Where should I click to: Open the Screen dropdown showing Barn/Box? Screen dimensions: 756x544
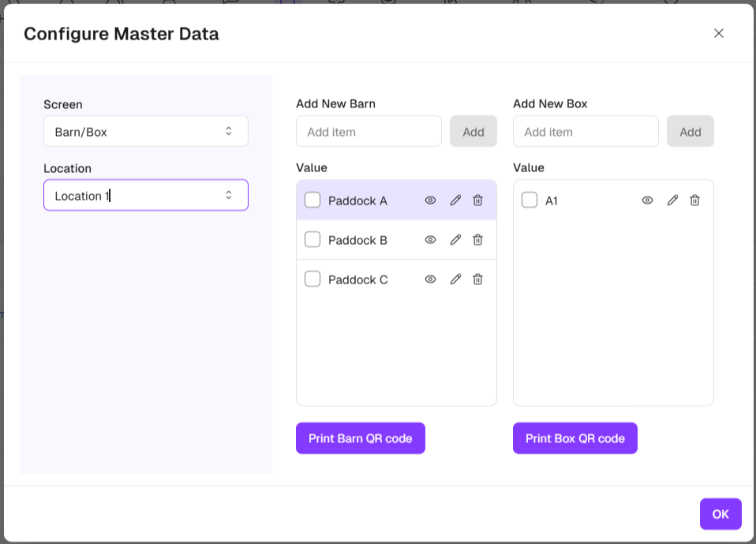tap(146, 131)
